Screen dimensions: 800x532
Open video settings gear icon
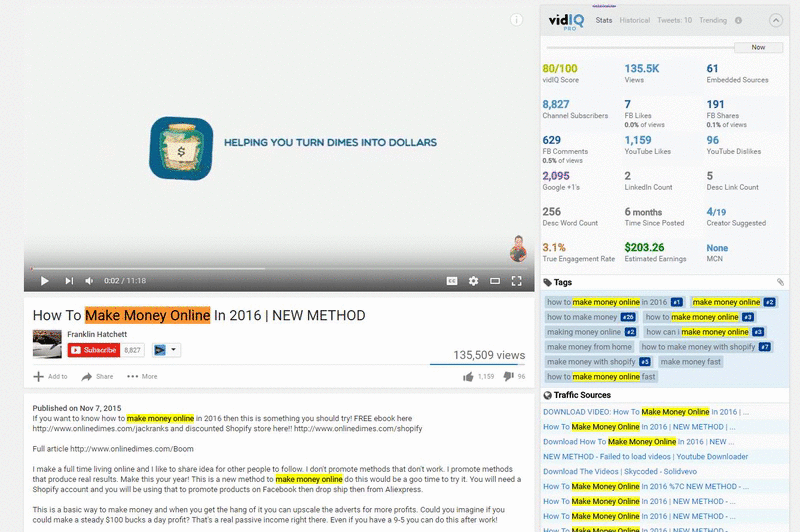pos(473,281)
